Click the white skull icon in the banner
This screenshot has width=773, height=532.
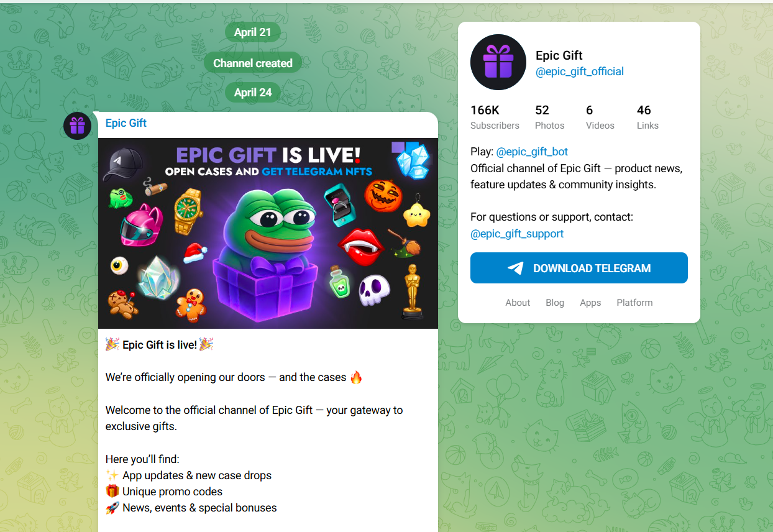coord(374,290)
